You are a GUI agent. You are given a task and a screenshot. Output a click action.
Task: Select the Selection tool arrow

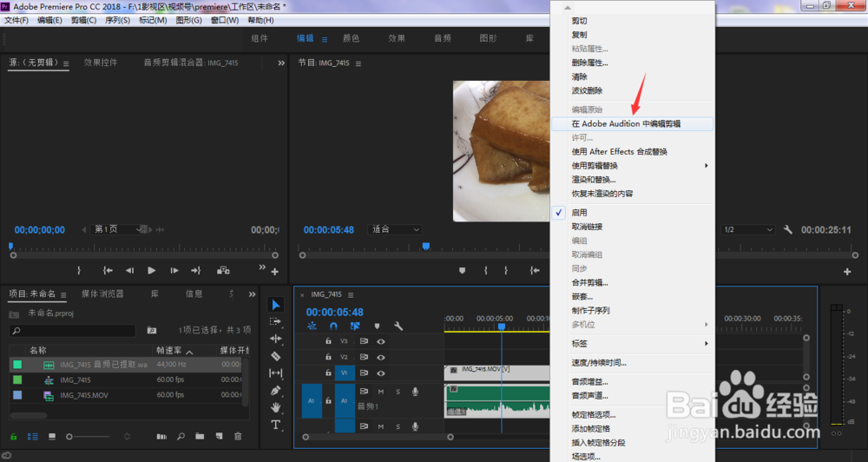[276, 305]
